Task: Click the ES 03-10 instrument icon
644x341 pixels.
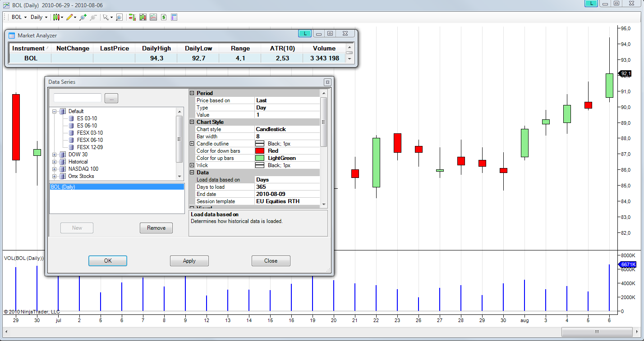Action: (71, 118)
